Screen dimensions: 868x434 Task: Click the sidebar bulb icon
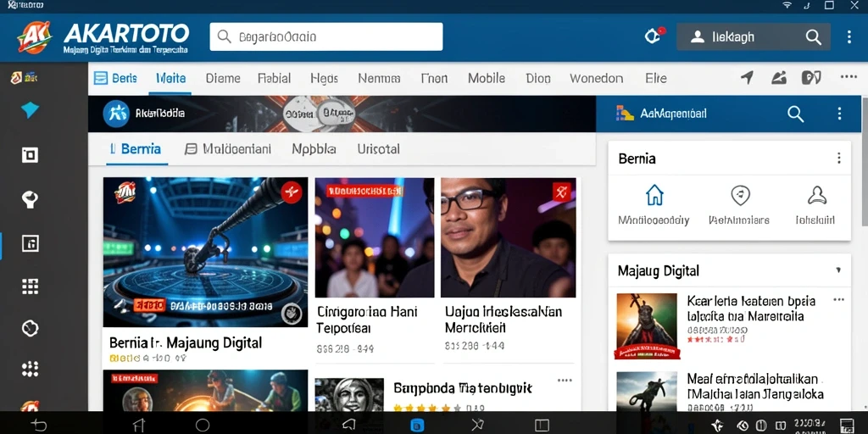[x=30, y=199]
